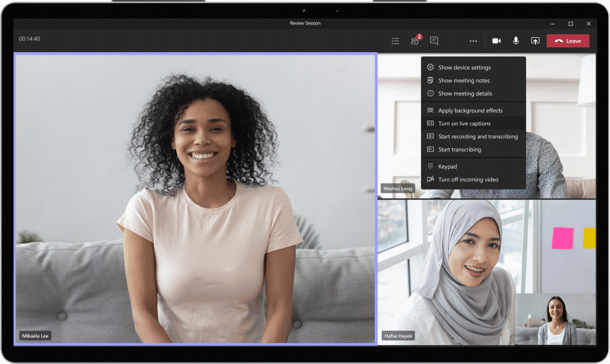Choose Apply background effects
610x364 pixels.
coord(470,110)
